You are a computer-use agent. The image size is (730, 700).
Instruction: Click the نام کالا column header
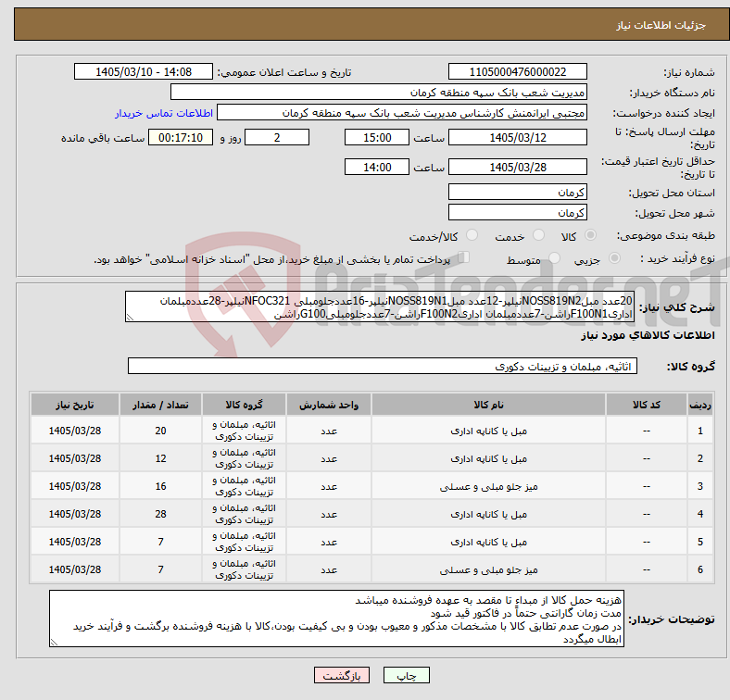click(x=488, y=405)
